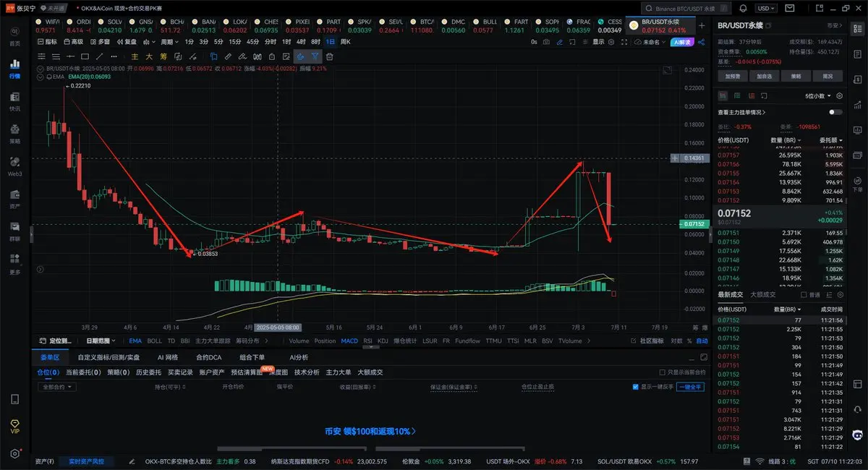Click the 主 main-force indicator icon
The width and height of the screenshot is (868, 470).
click(x=135, y=56)
